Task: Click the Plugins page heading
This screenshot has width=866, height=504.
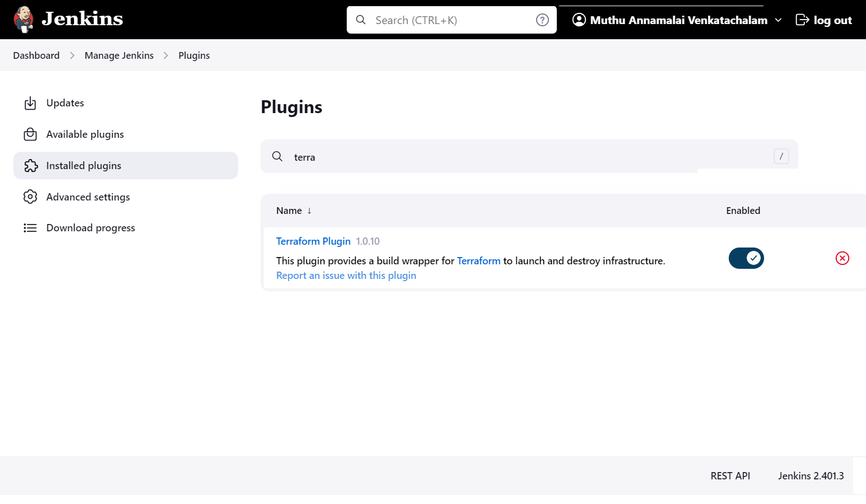Action: coord(292,107)
